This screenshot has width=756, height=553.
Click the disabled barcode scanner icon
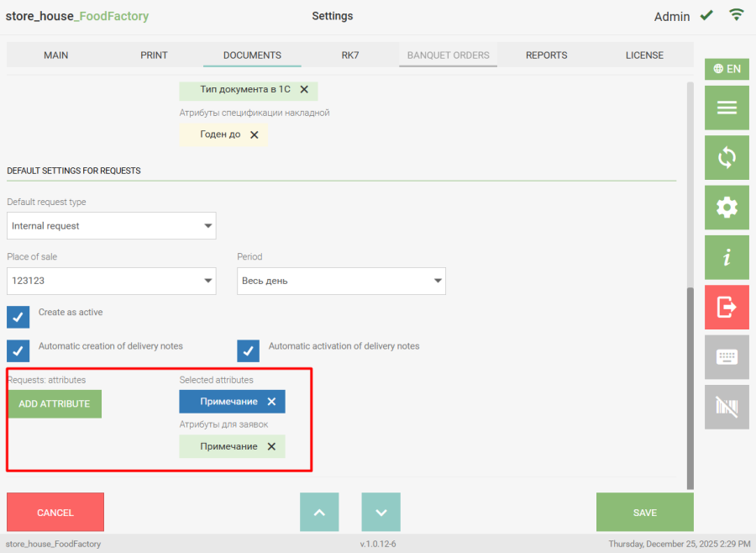[x=727, y=408]
